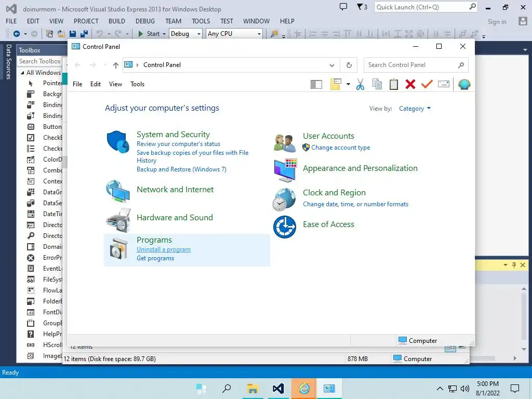Open the View by Category dropdown
Screen dimensions: 532x399
415,109
